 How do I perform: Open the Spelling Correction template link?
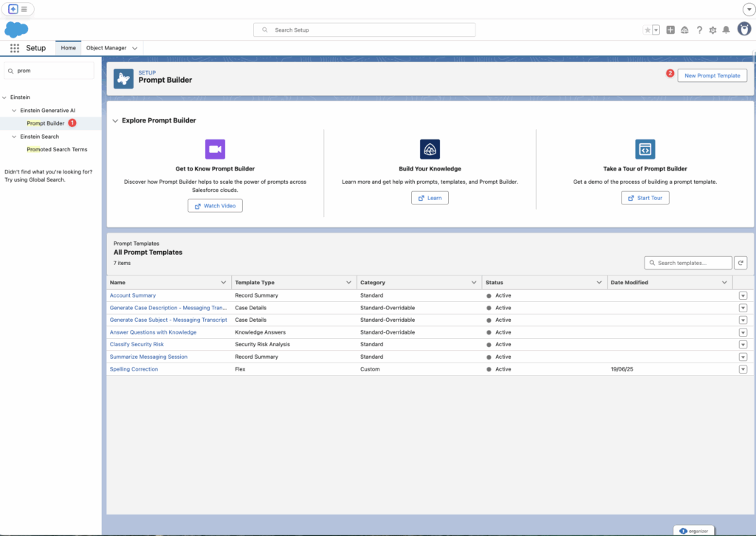point(134,369)
